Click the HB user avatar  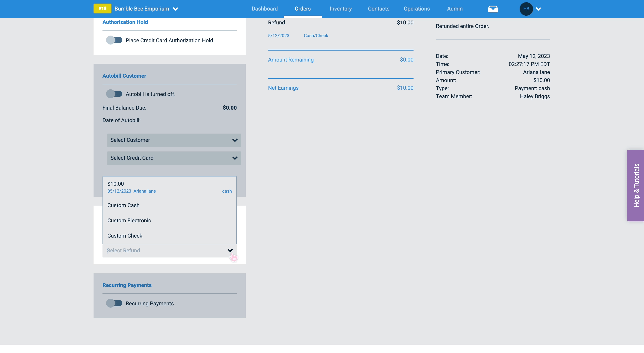point(526,9)
